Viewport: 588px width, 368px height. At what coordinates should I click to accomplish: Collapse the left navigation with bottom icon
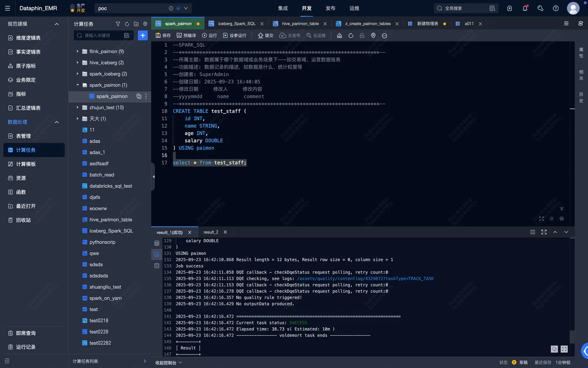pos(7,361)
